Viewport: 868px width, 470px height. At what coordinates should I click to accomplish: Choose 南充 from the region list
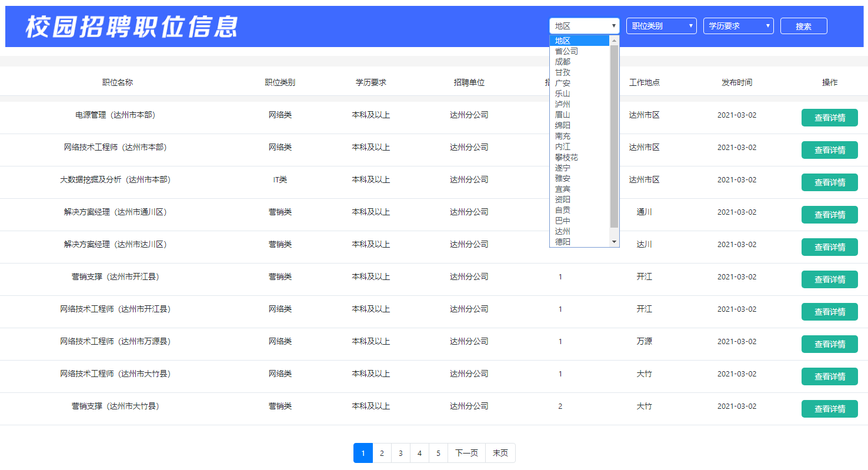coord(580,136)
